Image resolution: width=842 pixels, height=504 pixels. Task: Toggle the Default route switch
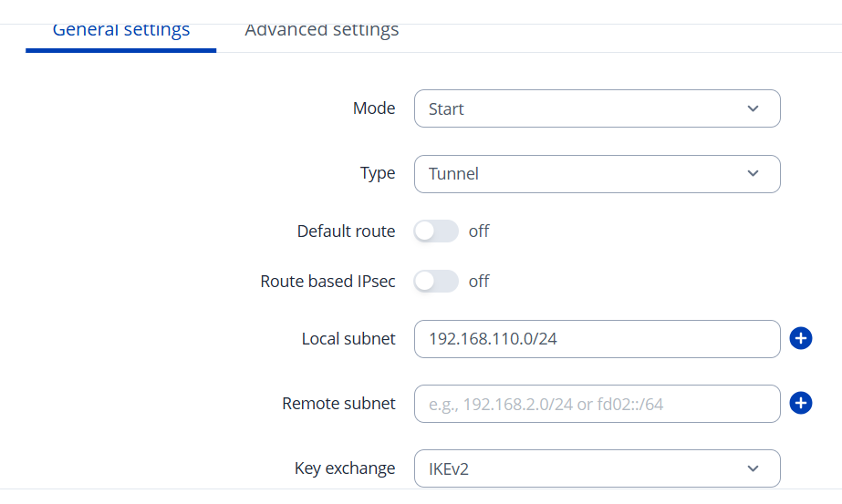pos(436,231)
